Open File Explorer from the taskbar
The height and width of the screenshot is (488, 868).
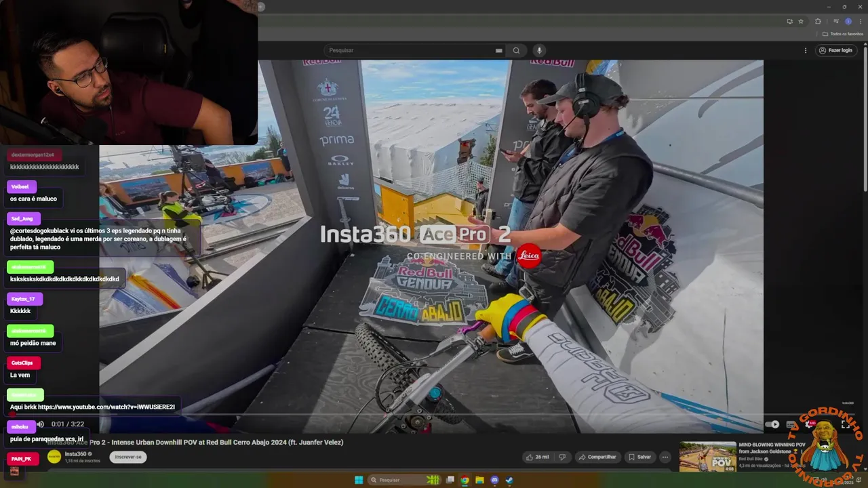click(479, 480)
